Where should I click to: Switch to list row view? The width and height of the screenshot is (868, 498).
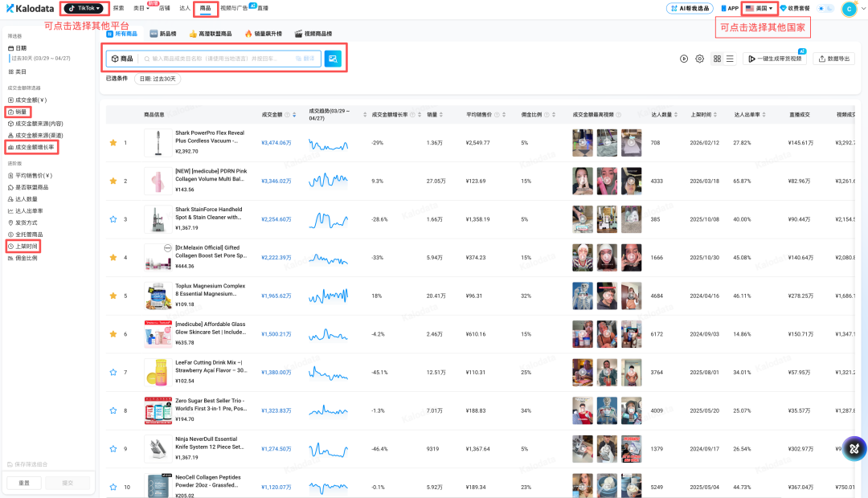coord(730,59)
